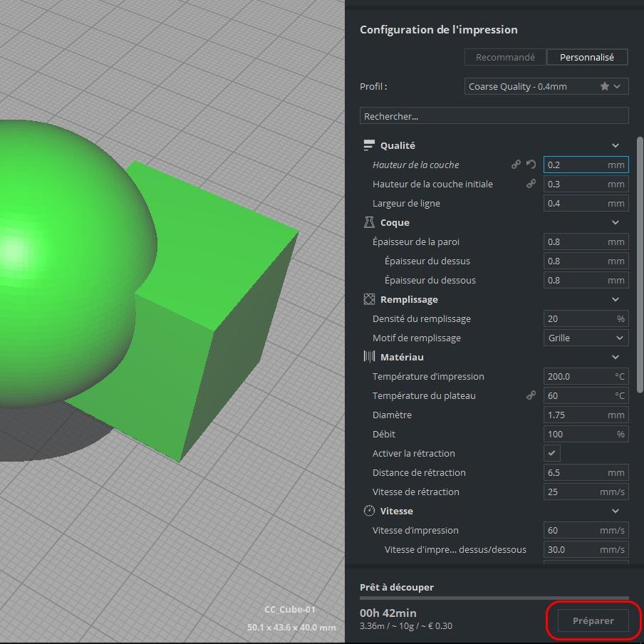Click the Qualité section header text
This screenshot has height=644, width=644.
398,145
